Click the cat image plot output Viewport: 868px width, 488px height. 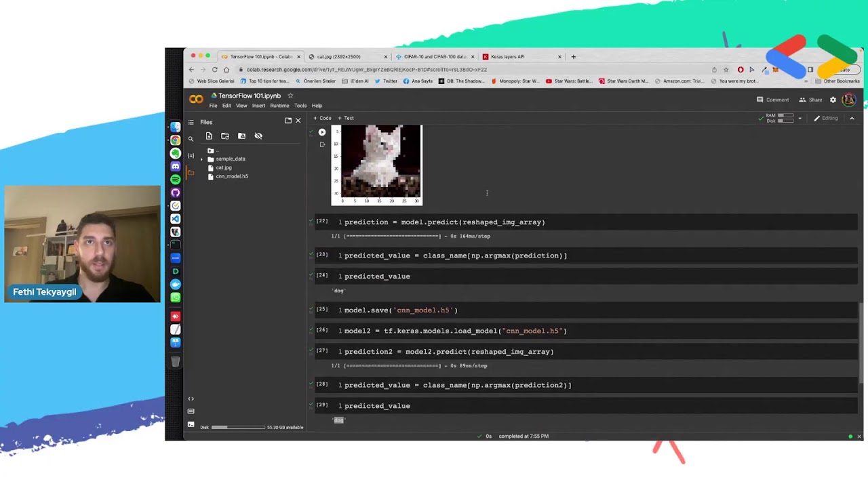pos(376,164)
